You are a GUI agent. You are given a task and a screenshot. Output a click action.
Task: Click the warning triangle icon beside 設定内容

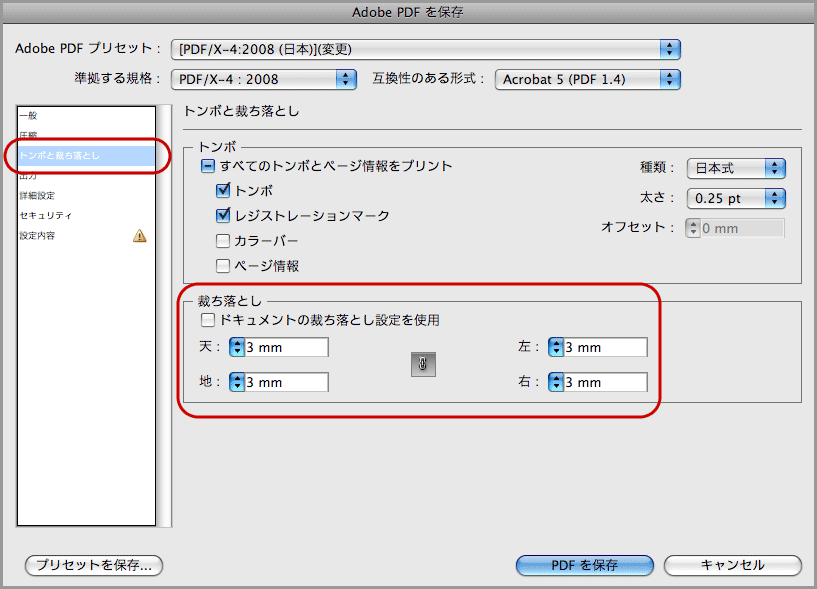pyautogui.click(x=140, y=236)
